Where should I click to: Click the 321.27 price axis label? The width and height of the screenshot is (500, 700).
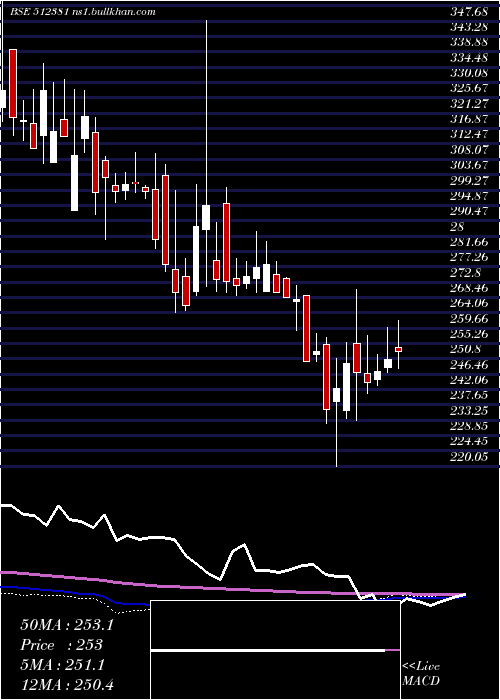(x=468, y=104)
